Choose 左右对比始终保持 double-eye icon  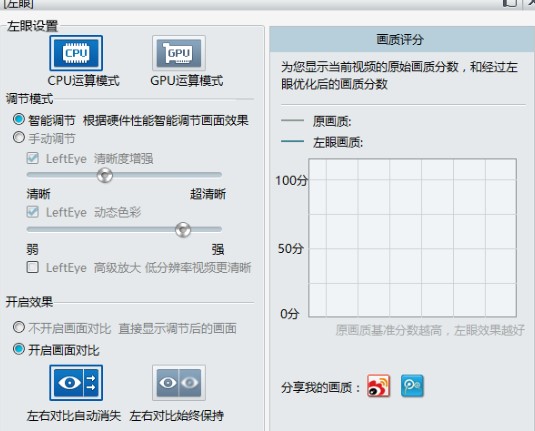point(179,383)
